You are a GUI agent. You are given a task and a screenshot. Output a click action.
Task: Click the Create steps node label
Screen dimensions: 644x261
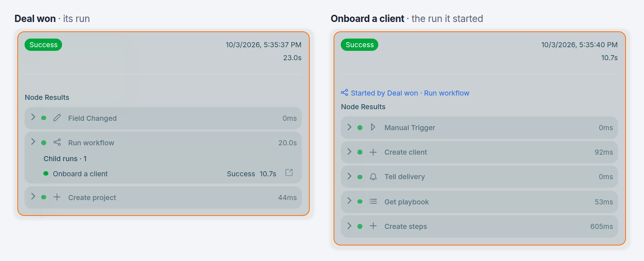tap(406, 226)
